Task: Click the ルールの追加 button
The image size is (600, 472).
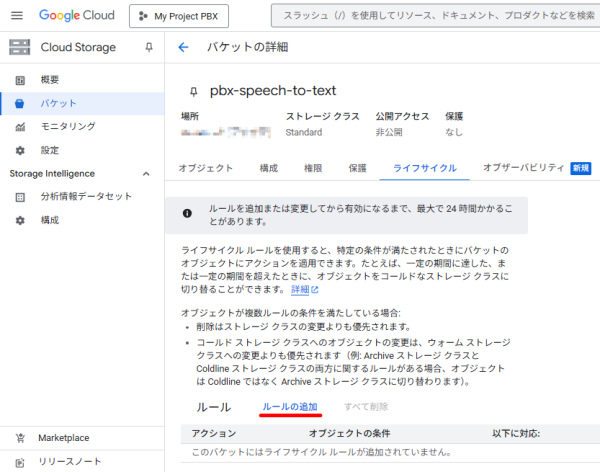Action: click(290, 407)
